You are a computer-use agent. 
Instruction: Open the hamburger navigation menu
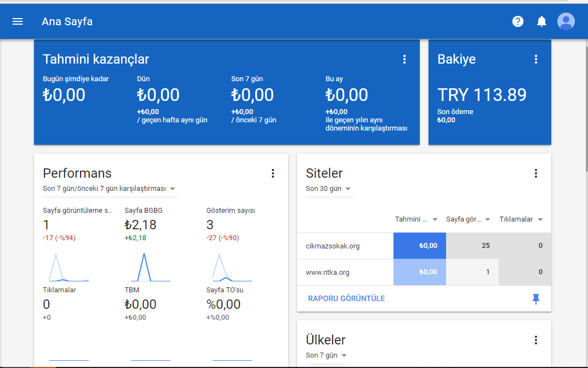pyautogui.click(x=18, y=22)
